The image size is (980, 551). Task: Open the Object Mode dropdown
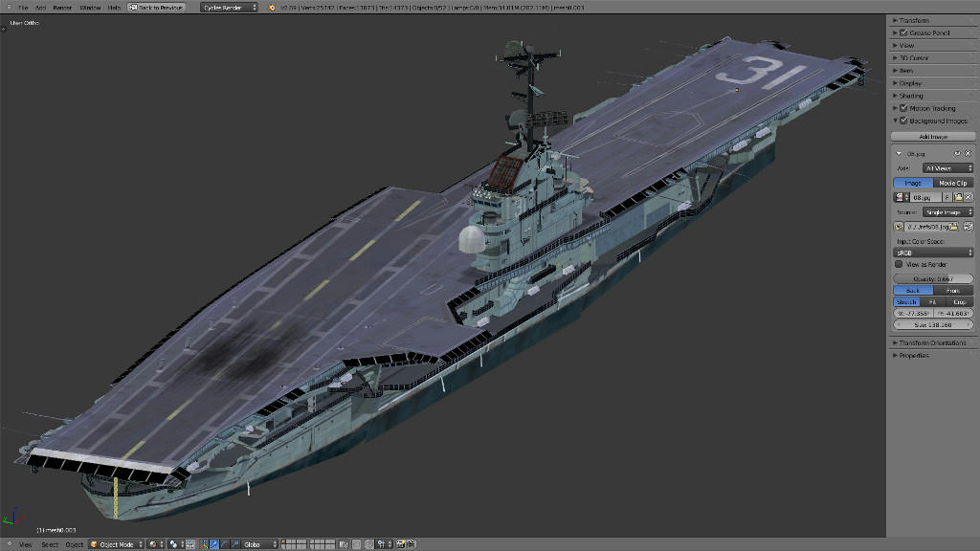[x=116, y=544]
